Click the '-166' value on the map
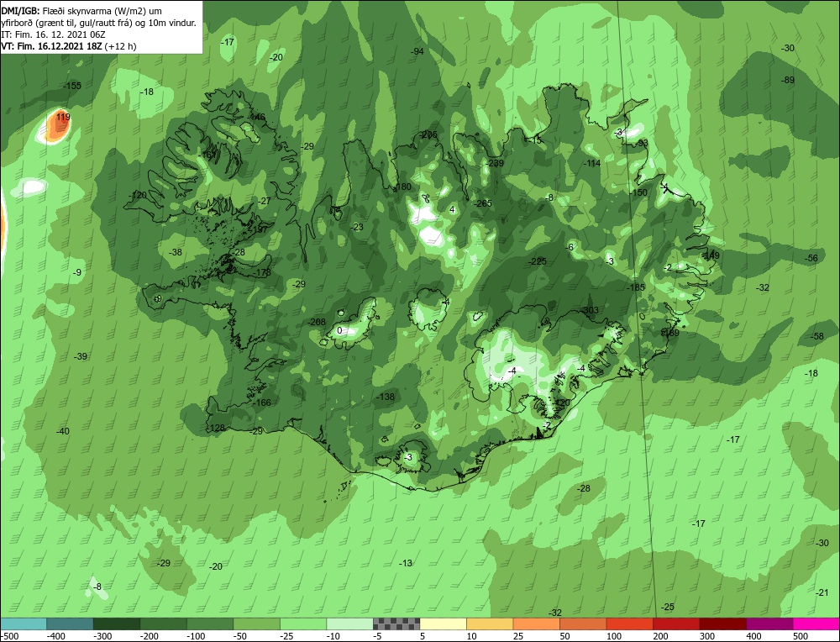 click(x=261, y=403)
